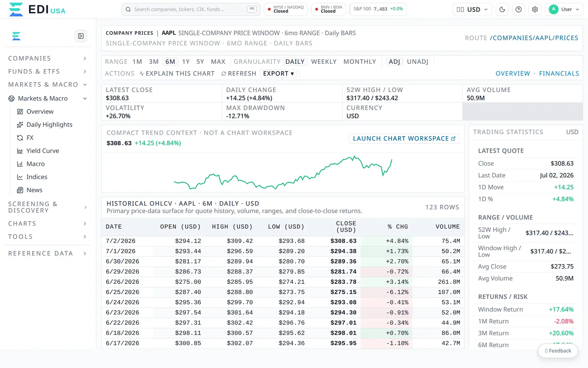The image size is (588, 368).
Task: Expand Screening & Discovery section
Action: pos(47,207)
